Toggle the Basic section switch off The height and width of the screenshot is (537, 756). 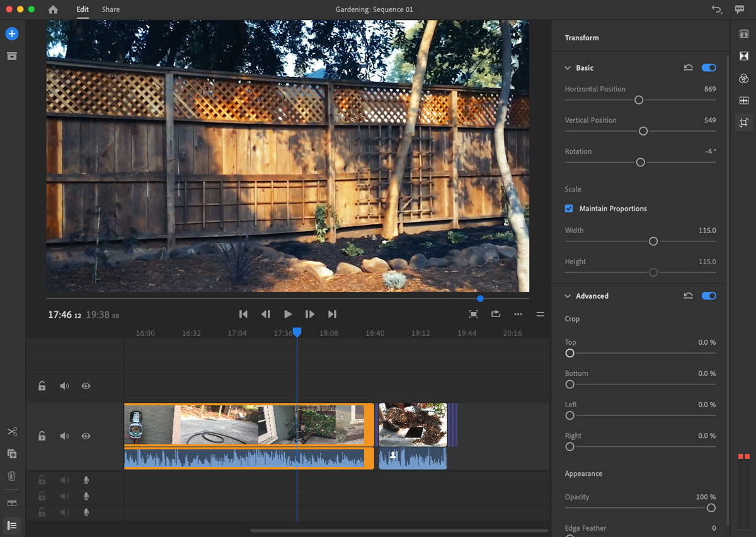709,67
